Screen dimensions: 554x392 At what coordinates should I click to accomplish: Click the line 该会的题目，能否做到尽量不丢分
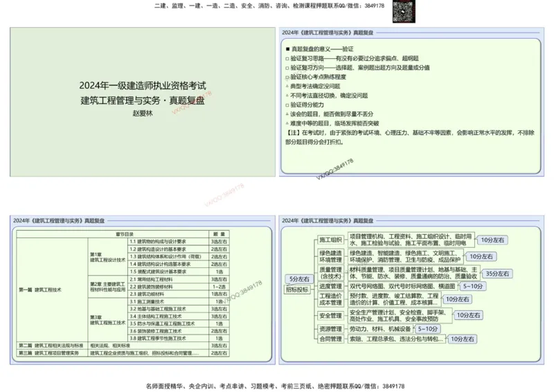(x=330, y=114)
